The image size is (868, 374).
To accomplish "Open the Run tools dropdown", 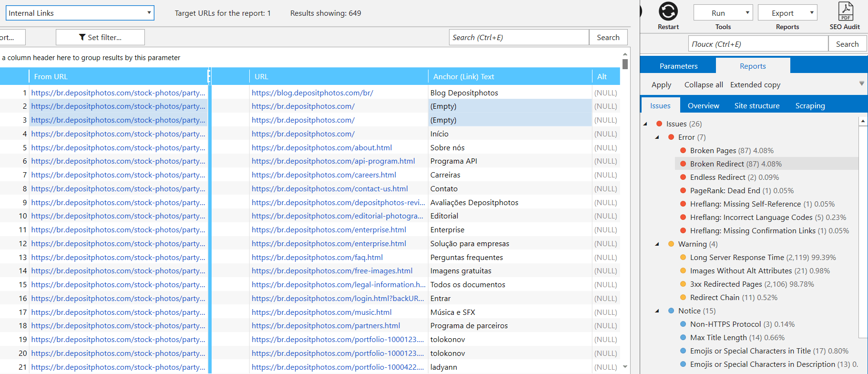I will [723, 13].
